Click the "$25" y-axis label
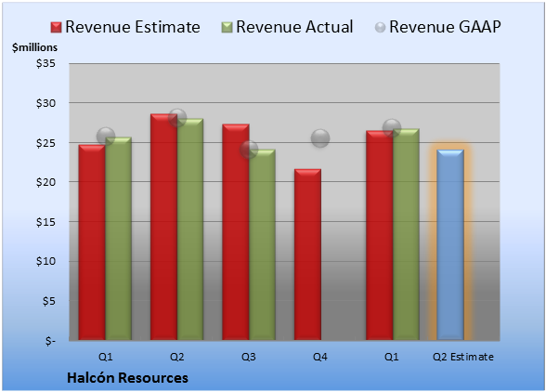 click(x=45, y=143)
